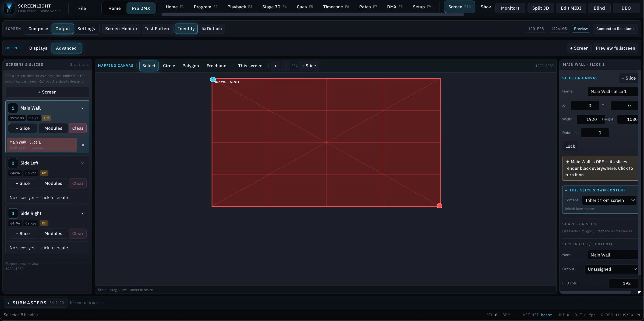Remove the Main Wall screen with ×
The height and width of the screenshot is (321, 644).
(82, 108)
